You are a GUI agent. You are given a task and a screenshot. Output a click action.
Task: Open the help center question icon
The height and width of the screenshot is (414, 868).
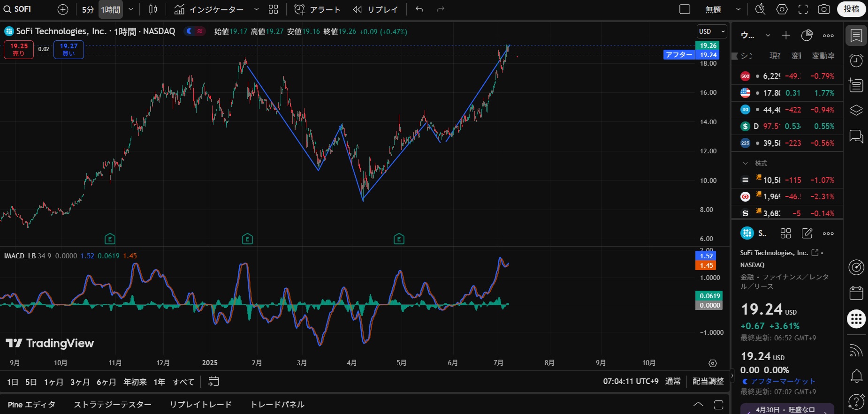(x=856, y=401)
